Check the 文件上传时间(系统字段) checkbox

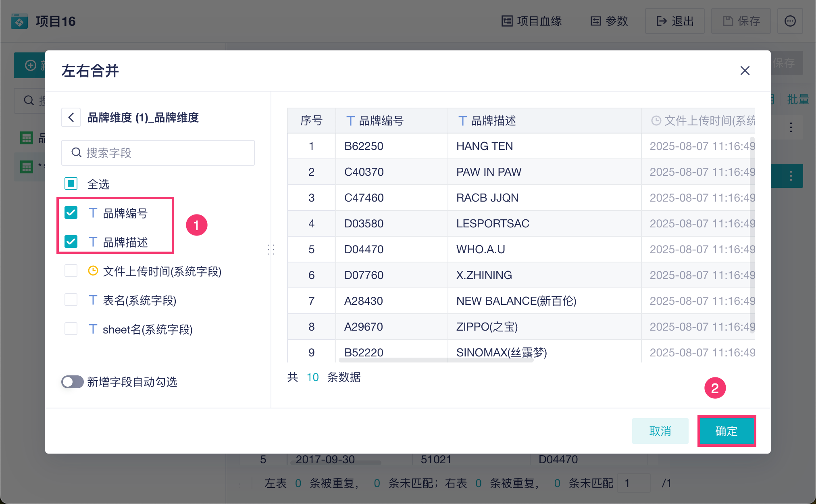71,271
